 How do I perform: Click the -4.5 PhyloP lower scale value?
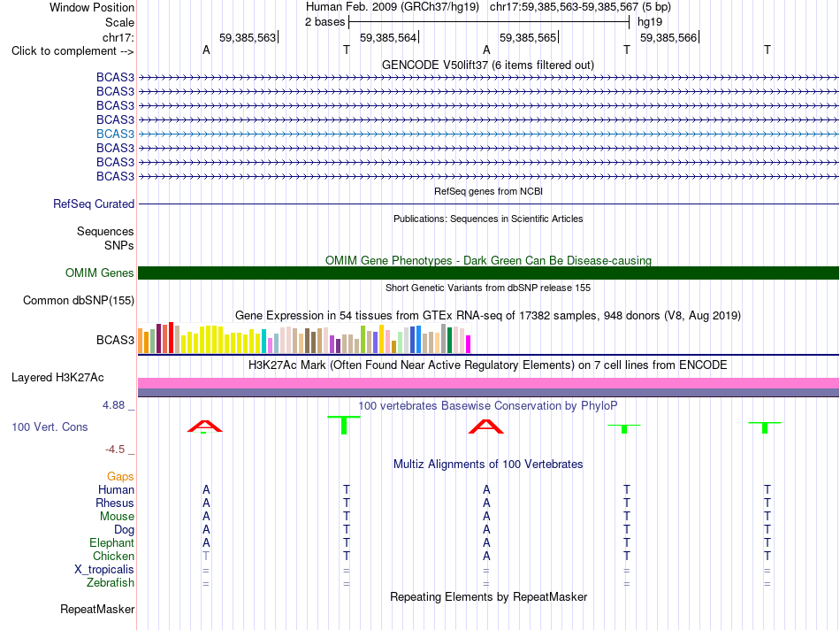pos(115,449)
